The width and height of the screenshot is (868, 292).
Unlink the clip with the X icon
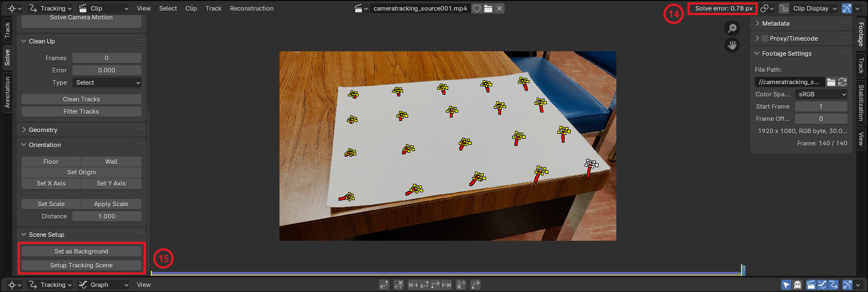tap(499, 8)
